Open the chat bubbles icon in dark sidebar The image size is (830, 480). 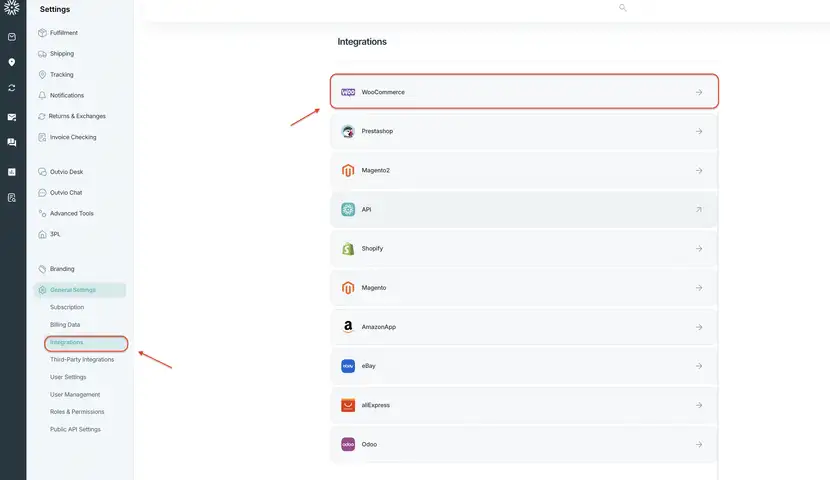pyautogui.click(x=12, y=142)
